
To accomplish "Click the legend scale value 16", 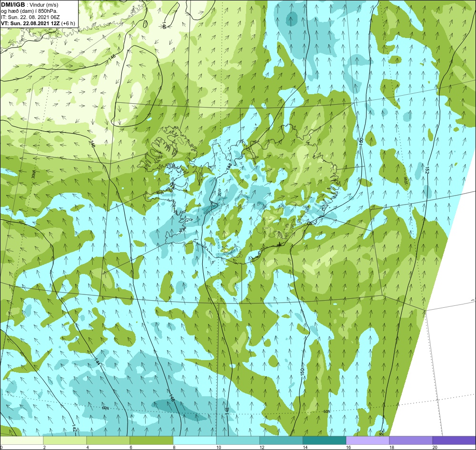I will (x=348, y=447).
